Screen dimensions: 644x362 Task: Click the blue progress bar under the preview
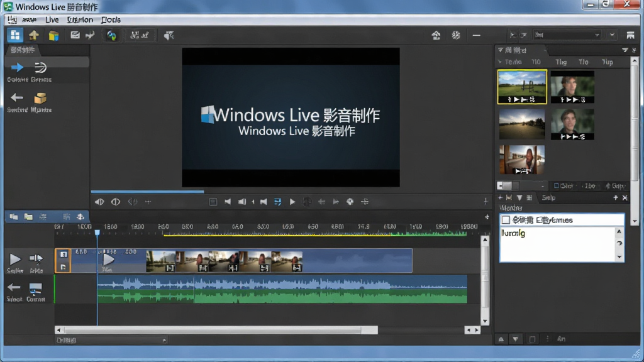pyautogui.click(x=147, y=192)
